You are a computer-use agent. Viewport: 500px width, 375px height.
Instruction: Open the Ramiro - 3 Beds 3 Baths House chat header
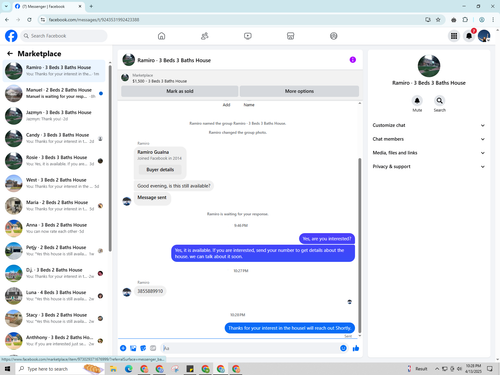pyautogui.click(x=174, y=60)
